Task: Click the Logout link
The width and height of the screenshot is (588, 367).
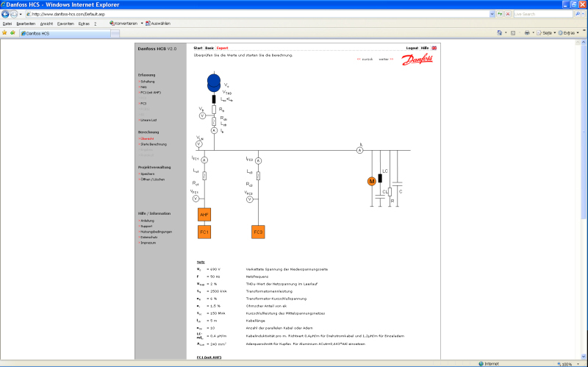Action: (x=412, y=48)
